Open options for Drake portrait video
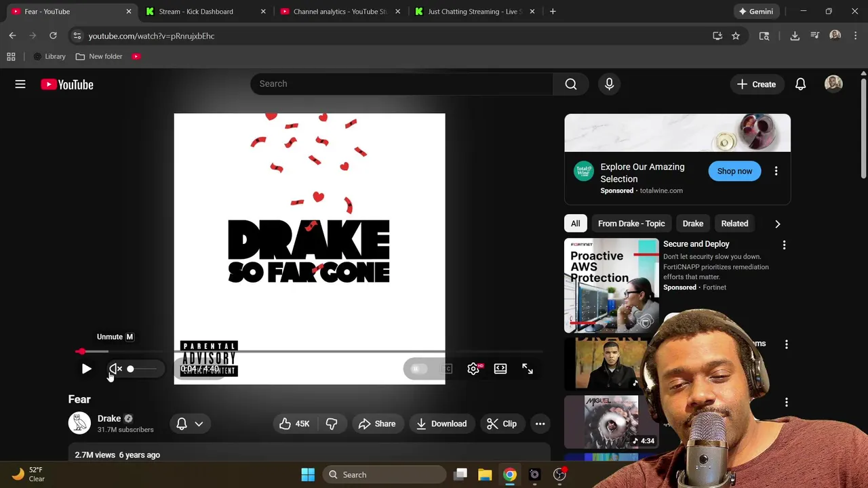 coord(787,344)
